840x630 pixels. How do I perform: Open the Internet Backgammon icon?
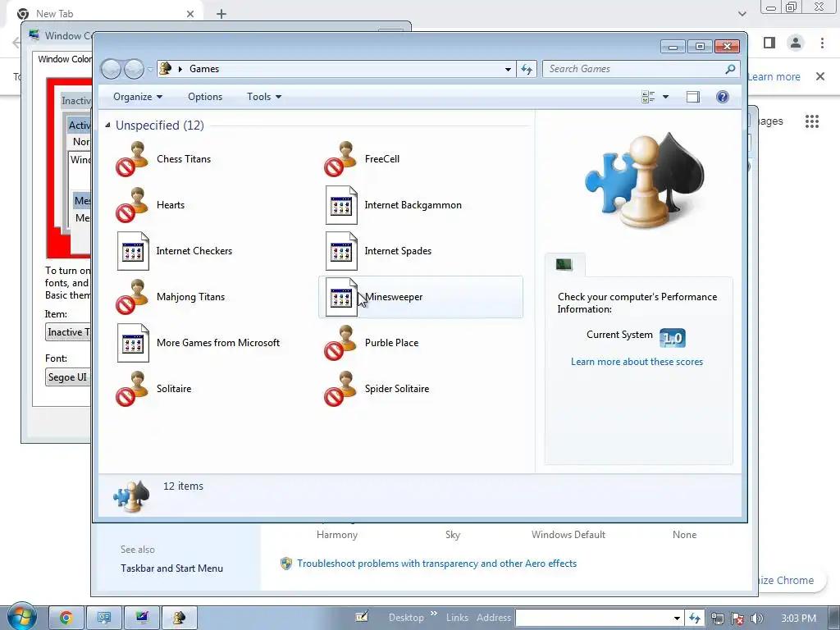[x=341, y=205]
